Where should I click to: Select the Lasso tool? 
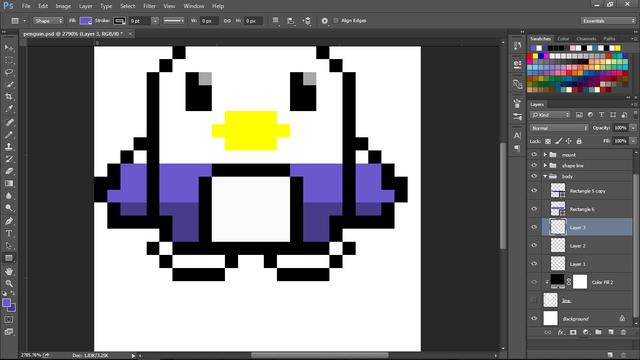pos(9,73)
